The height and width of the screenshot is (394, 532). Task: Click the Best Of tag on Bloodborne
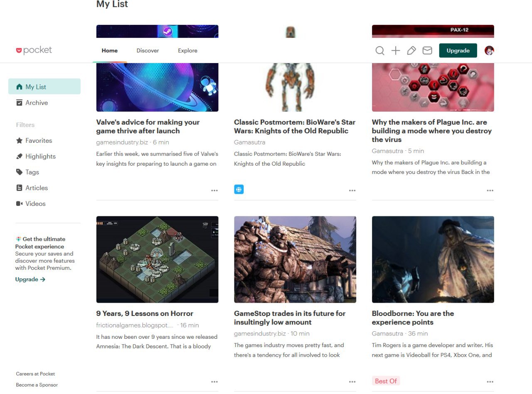click(x=386, y=381)
